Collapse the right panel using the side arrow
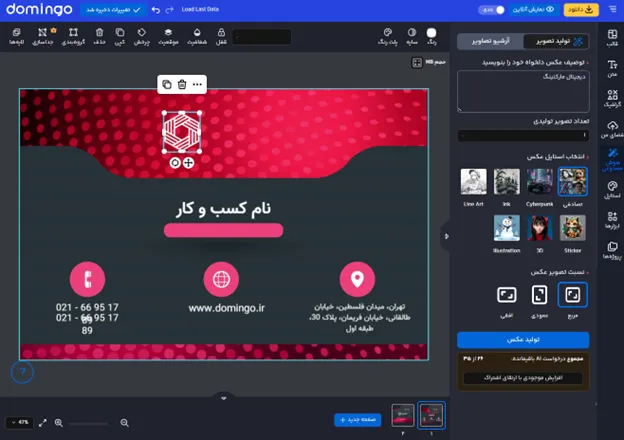624x440 pixels. pos(445,236)
